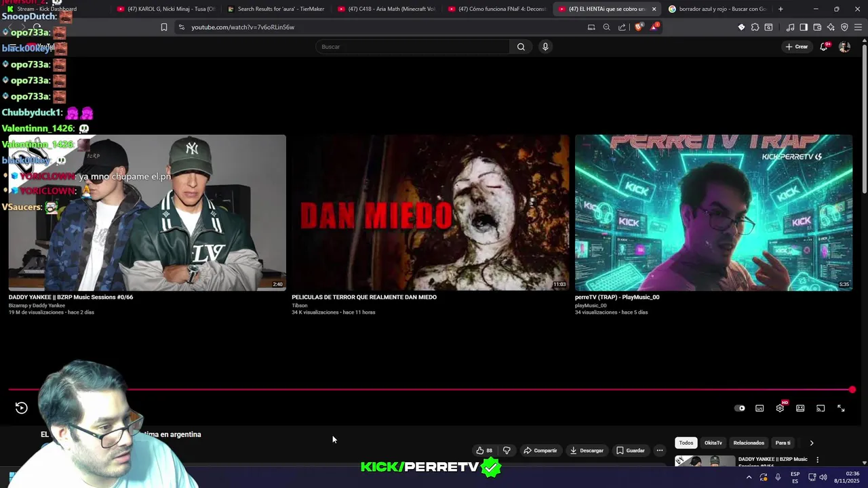
Task: Start voice search with the microphone
Action: pyautogui.click(x=545, y=47)
